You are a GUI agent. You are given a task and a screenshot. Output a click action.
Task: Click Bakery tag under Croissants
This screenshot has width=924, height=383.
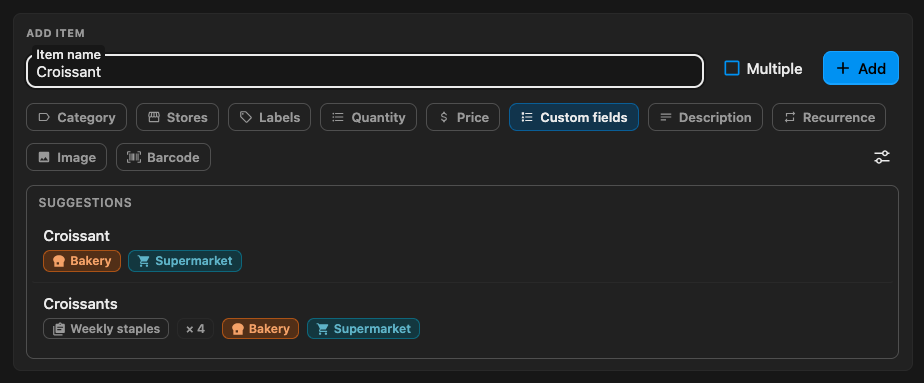click(260, 329)
